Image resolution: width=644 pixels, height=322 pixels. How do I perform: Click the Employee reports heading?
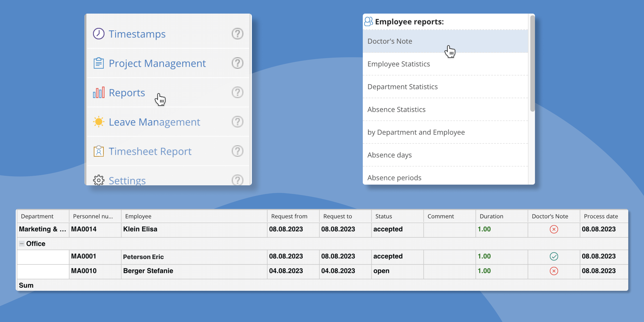tap(409, 22)
